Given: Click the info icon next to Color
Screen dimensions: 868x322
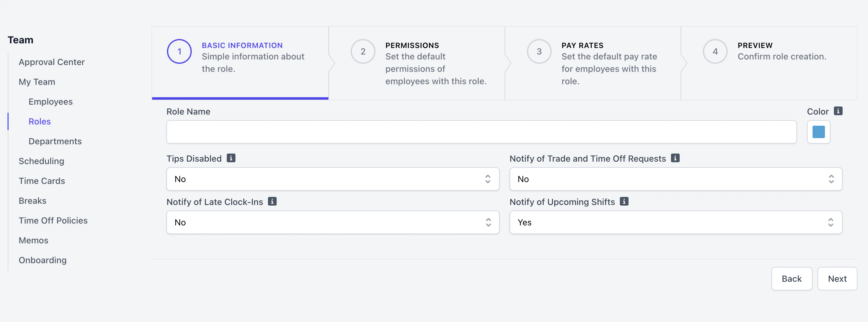Looking at the screenshot, I should (838, 111).
